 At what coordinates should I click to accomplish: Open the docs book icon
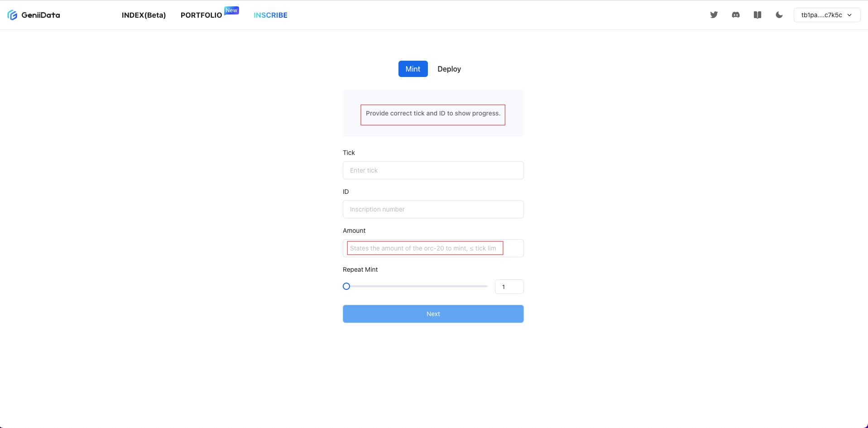tap(758, 15)
